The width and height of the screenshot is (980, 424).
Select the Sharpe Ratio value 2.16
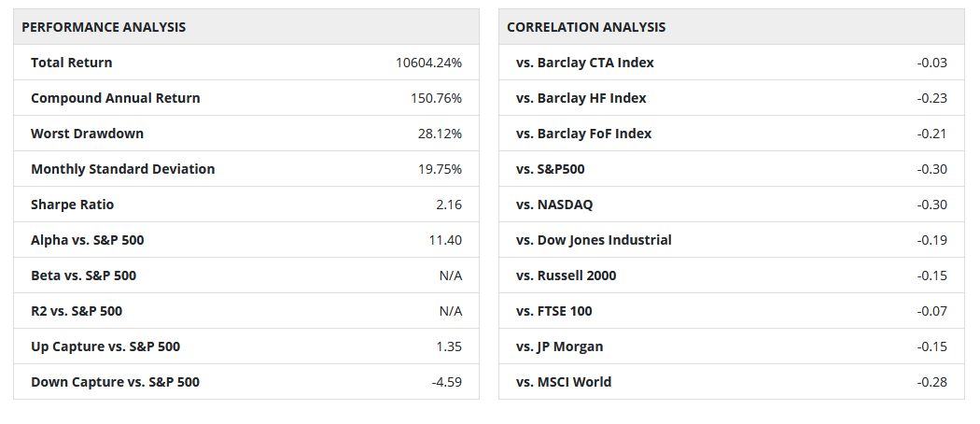pos(449,205)
